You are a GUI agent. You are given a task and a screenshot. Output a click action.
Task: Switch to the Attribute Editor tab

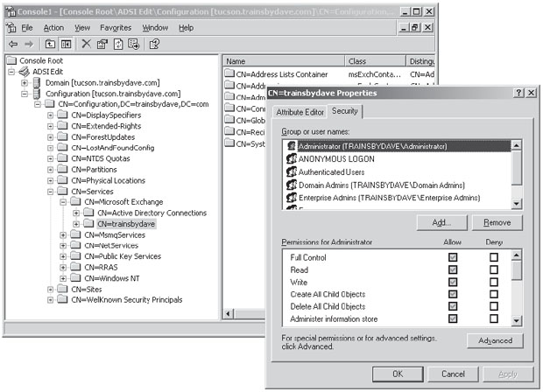pyautogui.click(x=300, y=112)
